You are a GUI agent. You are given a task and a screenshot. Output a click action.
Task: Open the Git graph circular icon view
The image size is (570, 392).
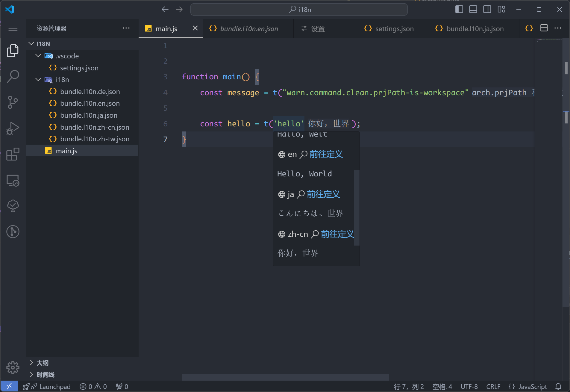[x=13, y=232]
